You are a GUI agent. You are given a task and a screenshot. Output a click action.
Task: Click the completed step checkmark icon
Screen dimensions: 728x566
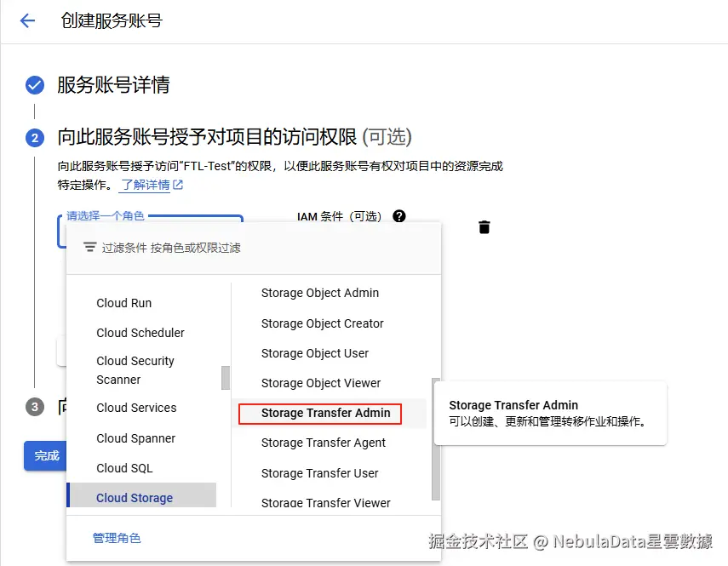35,85
